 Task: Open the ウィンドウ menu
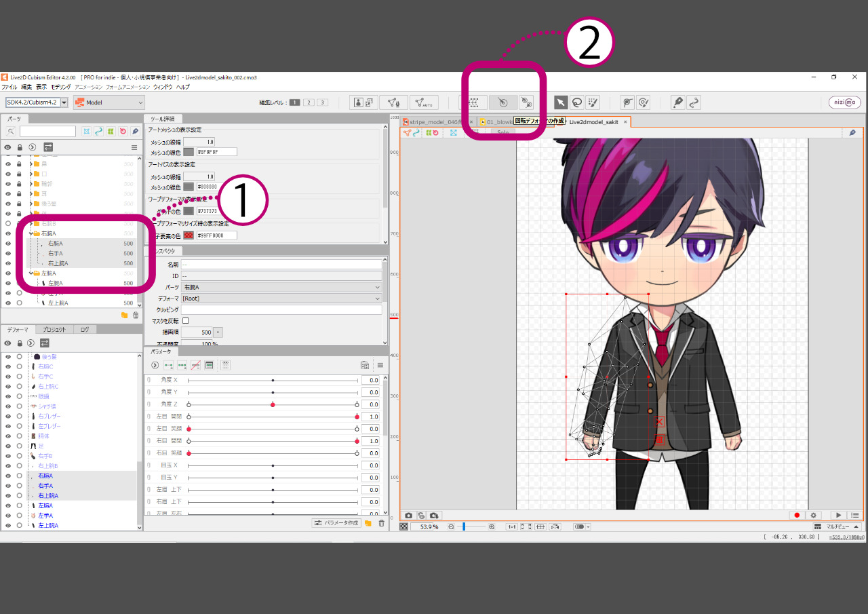tap(163, 88)
